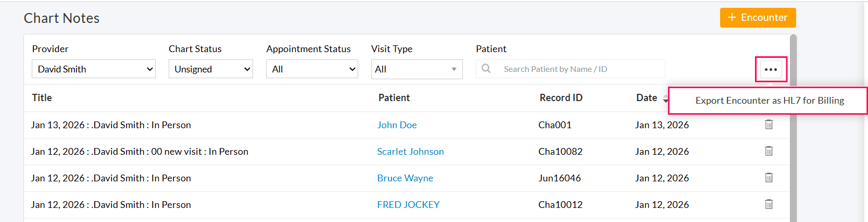Open patient Scarlet Johnson's record

[x=410, y=152]
